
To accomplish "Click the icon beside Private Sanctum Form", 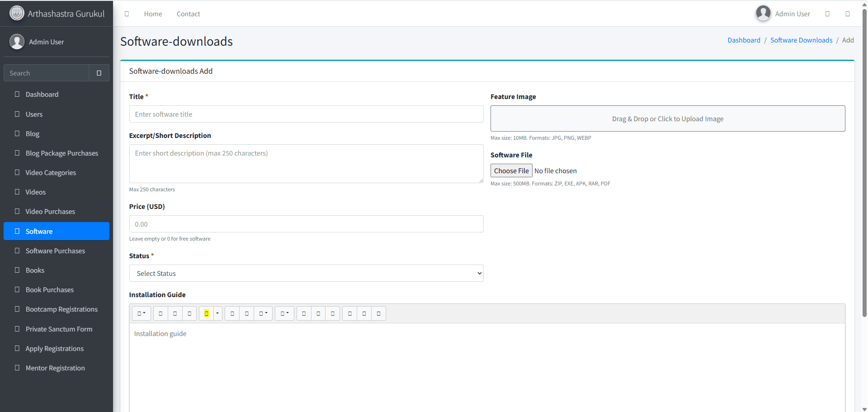I will 17,329.
